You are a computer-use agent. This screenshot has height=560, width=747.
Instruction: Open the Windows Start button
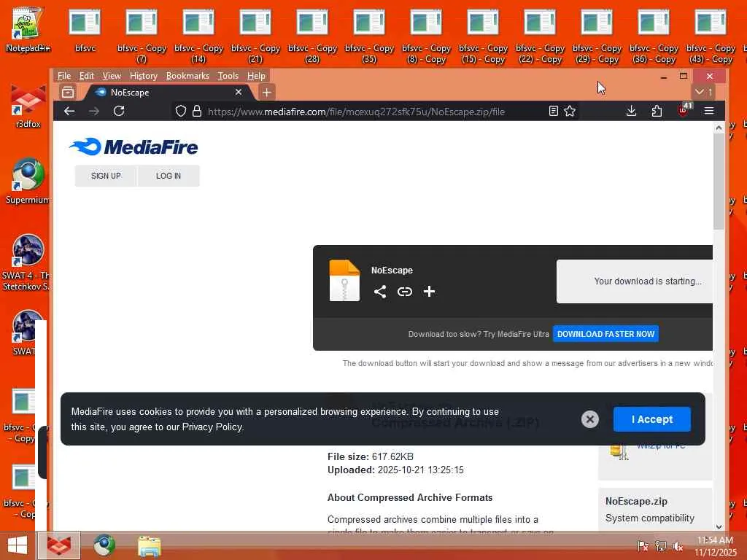(18, 545)
